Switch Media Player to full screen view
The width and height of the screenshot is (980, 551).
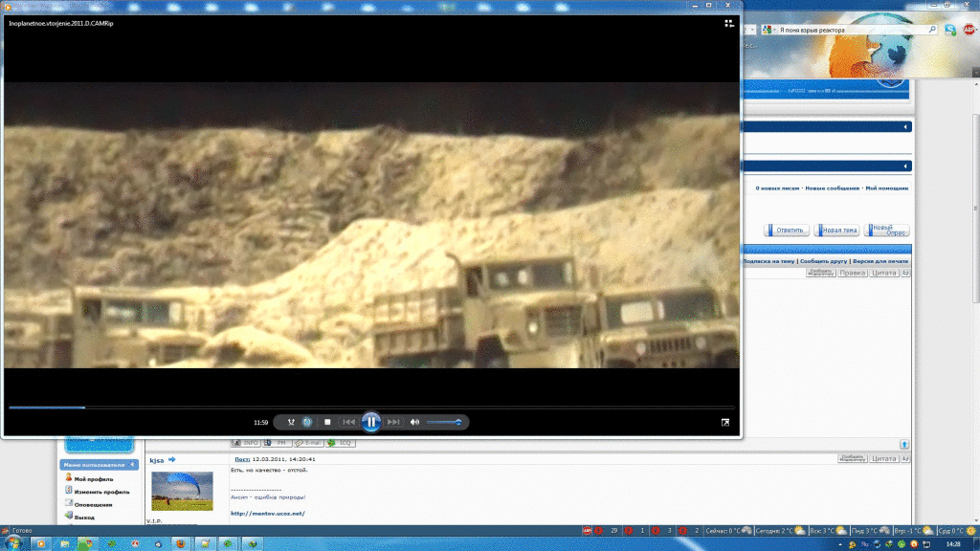(x=725, y=422)
